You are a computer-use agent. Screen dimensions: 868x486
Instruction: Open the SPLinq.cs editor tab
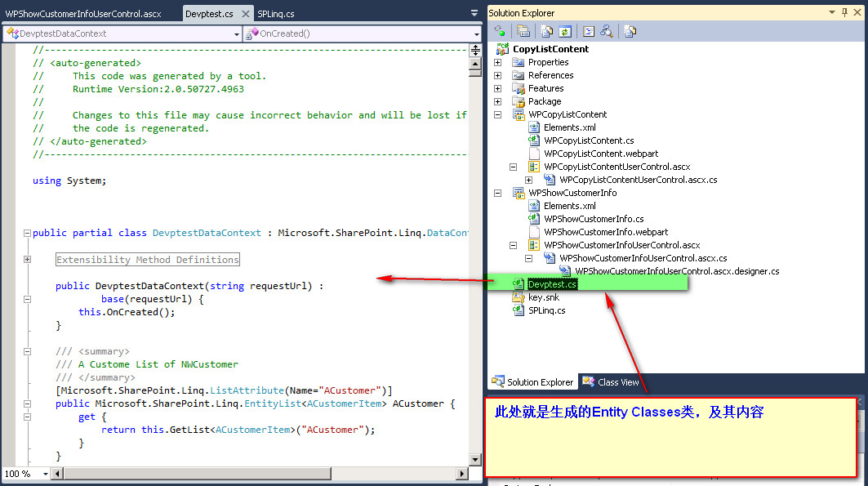click(276, 14)
